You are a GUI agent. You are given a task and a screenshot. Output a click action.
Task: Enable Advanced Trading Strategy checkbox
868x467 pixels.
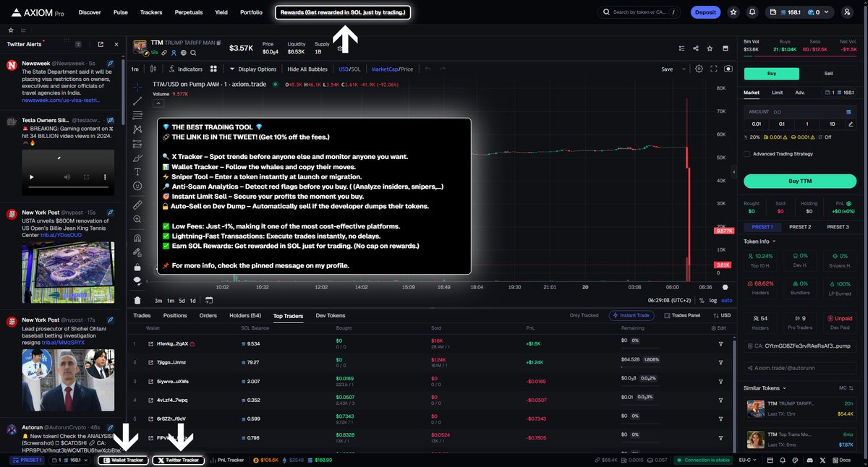tap(747, 153)
